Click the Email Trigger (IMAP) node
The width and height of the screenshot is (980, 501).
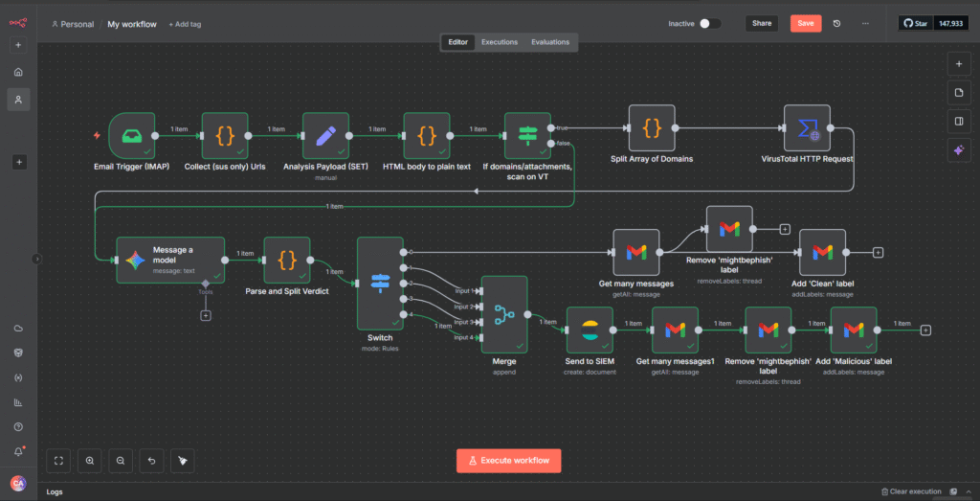pos(131,135)
